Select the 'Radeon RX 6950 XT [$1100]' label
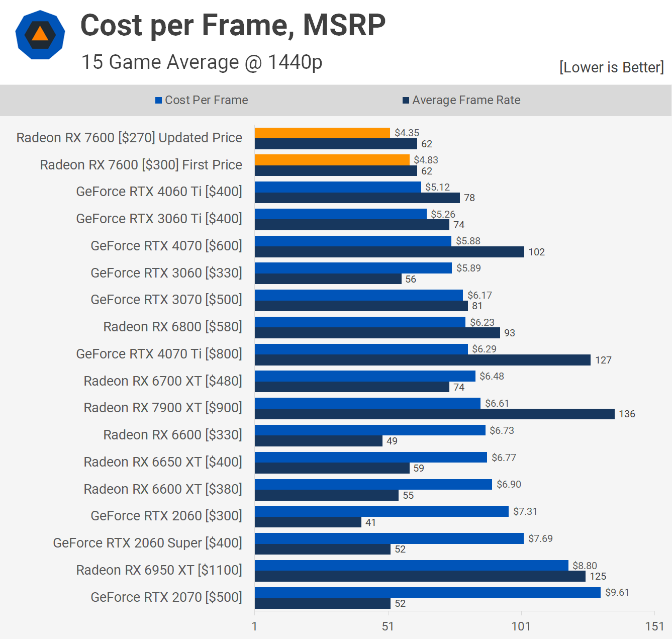The height and width of the screenshot is (639, 672). point(159,570)
